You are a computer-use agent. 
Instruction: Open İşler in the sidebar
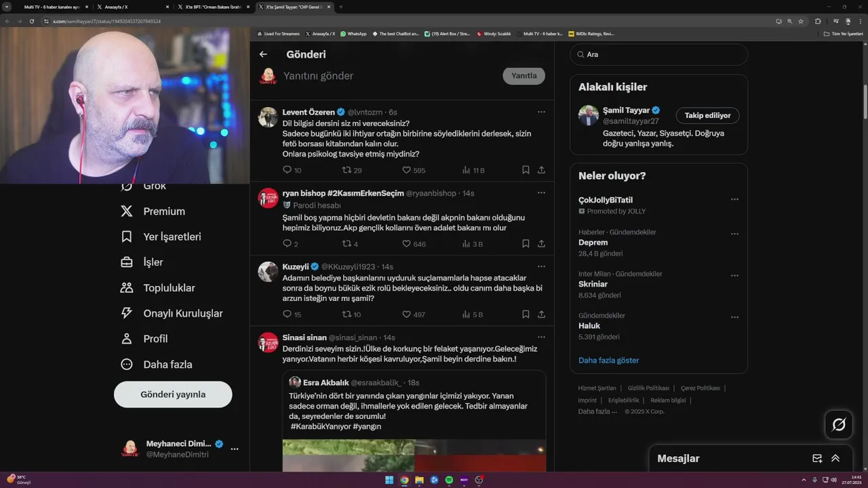(142, 262)
